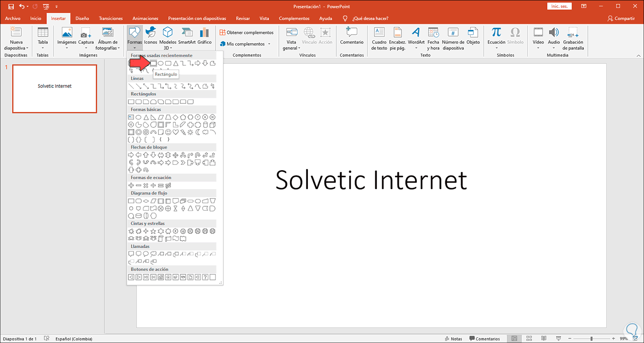Open the SmartArt dialog
644x343 pixels.
pos(187,36)
